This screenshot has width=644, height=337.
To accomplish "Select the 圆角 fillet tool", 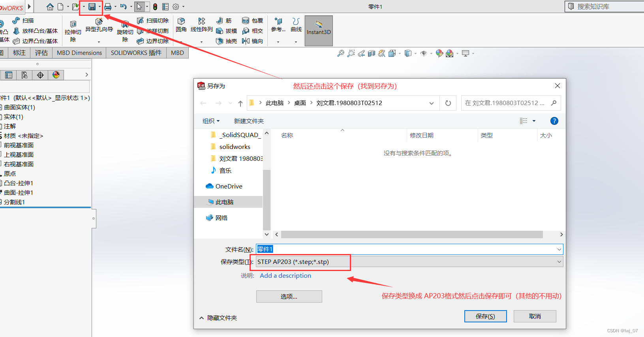I will click(181, 24).
